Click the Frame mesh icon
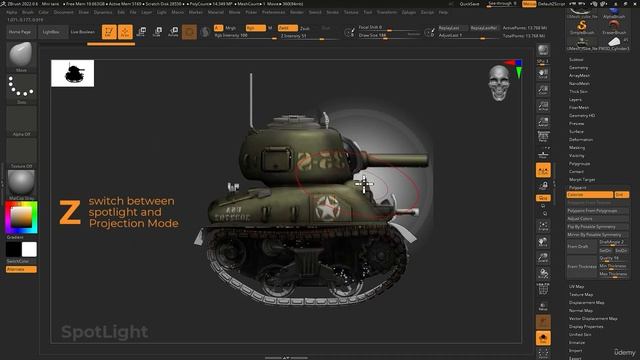Screen dimensions: 640x360 (x=543, y=226)
